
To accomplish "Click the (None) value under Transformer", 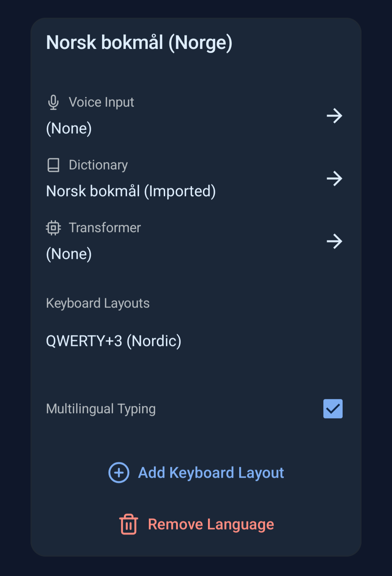I will [69, 254].
